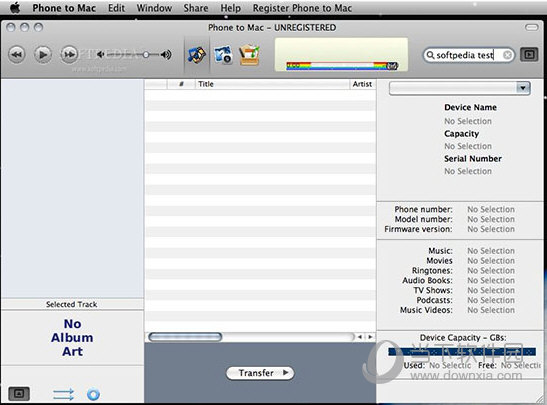The width and height of the screenshot is (547, 405).
Task: Click the horizontal scrollbar thumb
Action: pyautogui.click(x=185, y=337)
